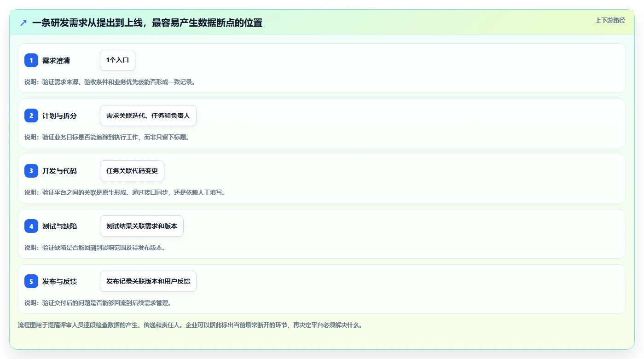
Task: Select step number 3 badge
Action: tap(31, 171)
